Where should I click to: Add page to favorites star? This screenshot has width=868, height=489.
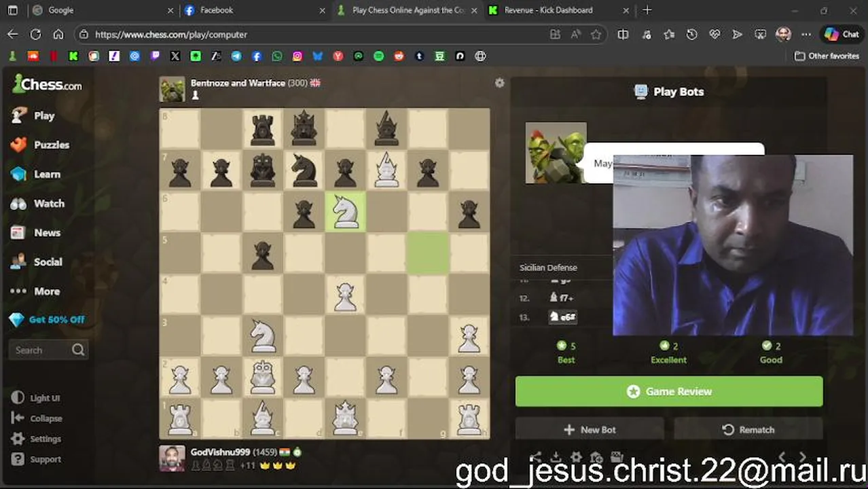pyautogui.click(x=596, y=34)
